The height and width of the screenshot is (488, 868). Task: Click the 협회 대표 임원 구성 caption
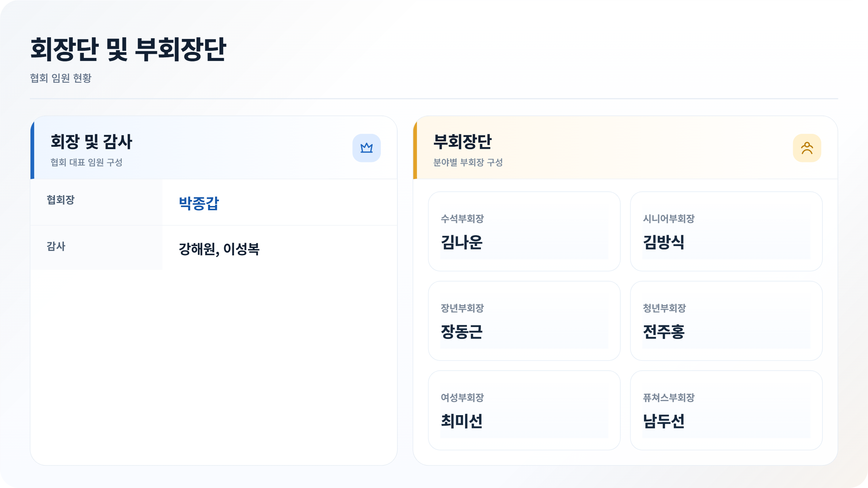click(86, 163)
